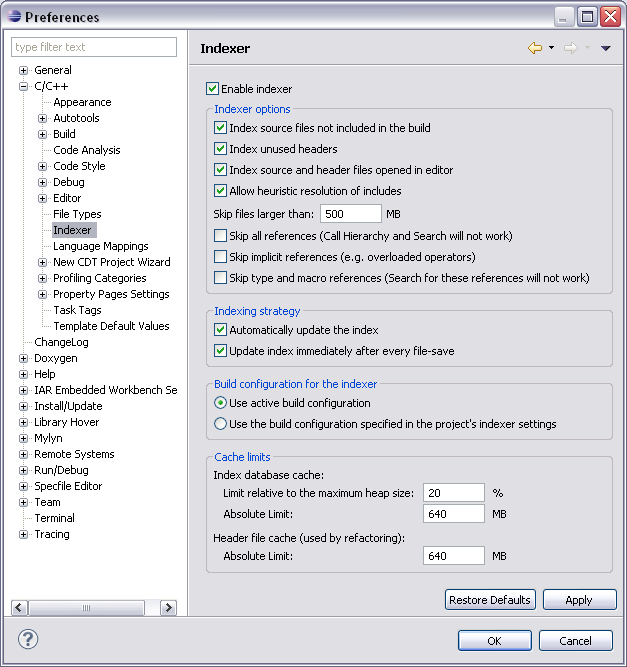The image size is (627, 667).
Task: Expand the Property Pages Settings node
Action: pyautogui.click(x=42, y=294)
